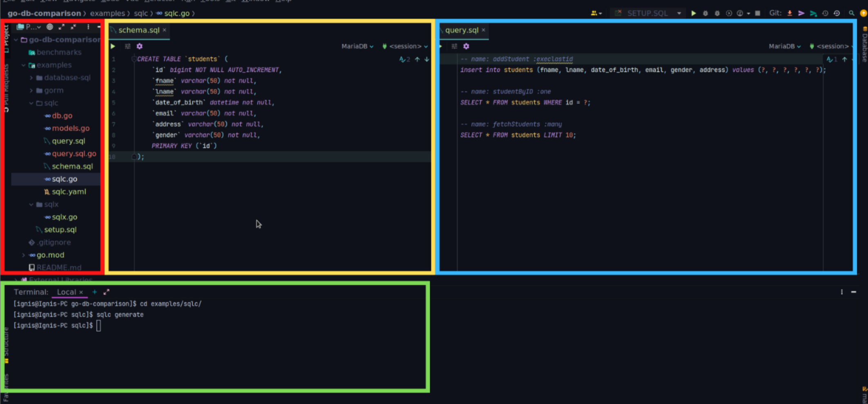Select benchmarks folder in the project tree
This screenshot has width=868, height=404.
pyautogui.click(x=59, y=52)
